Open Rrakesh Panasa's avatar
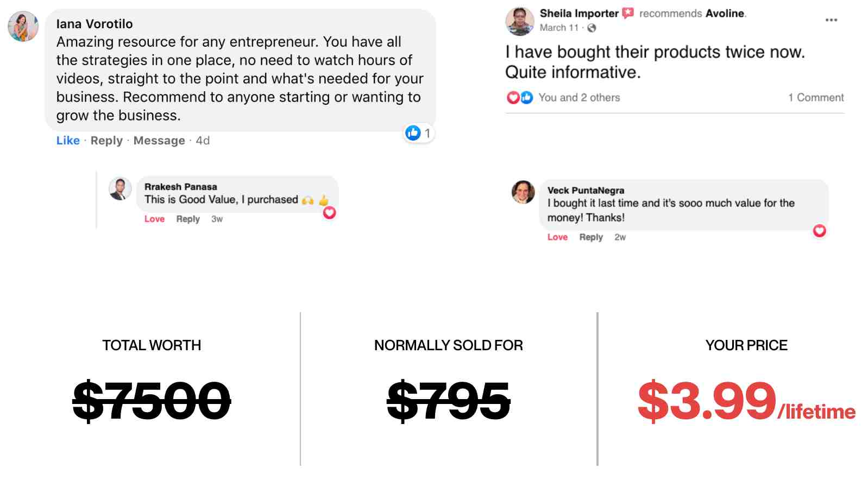Screen dimensions: 868x480 120,188
